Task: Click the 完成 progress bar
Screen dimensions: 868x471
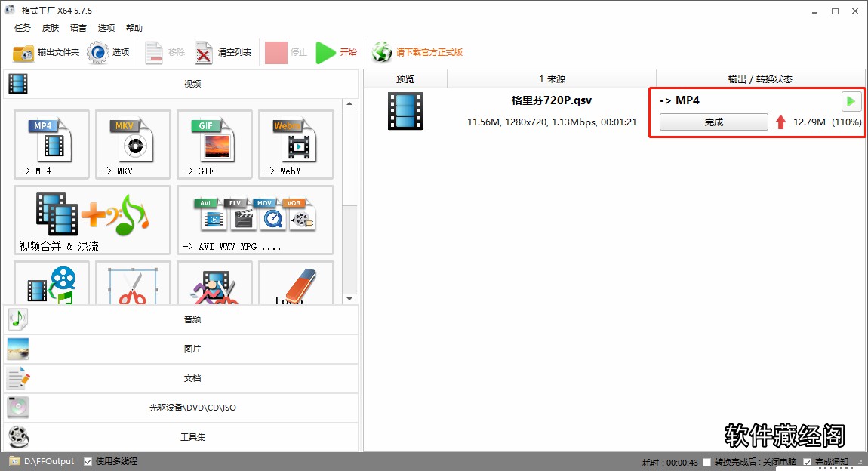Action: pos(713,122)
